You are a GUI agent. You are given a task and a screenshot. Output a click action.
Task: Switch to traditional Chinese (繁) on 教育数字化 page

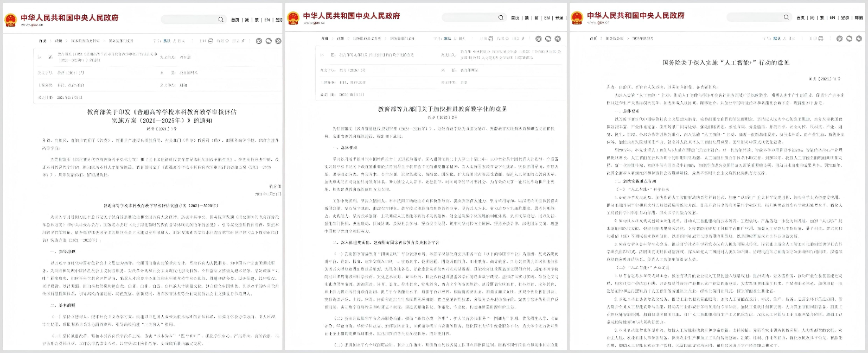point(537,18)
